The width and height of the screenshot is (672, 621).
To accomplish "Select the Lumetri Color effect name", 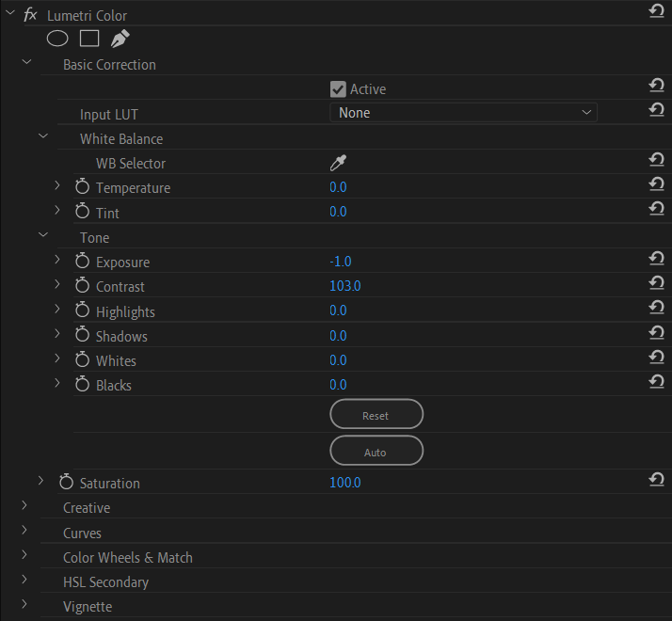I will pyautogui.click(x=87, y=16).
